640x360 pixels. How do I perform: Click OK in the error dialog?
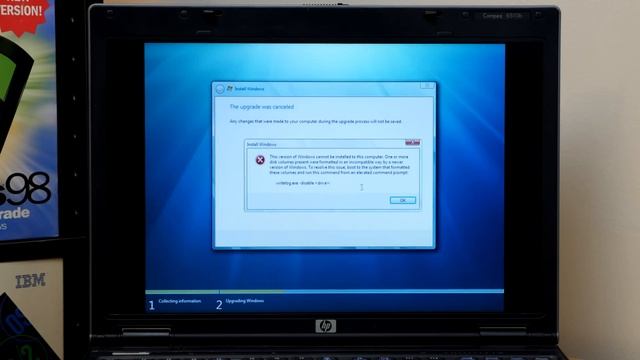coord(402,200)
